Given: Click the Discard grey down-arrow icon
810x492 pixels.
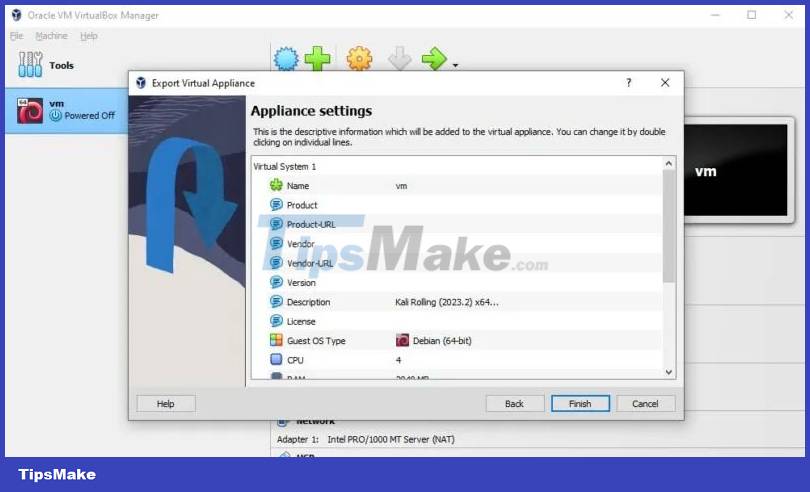Looking at the screenshot, I should coord(399,58).
